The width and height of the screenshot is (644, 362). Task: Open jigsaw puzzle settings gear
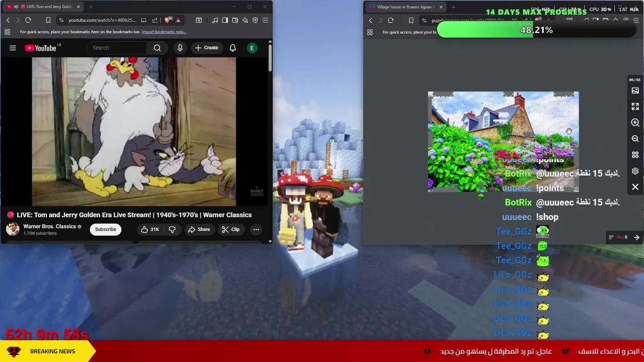635,171
